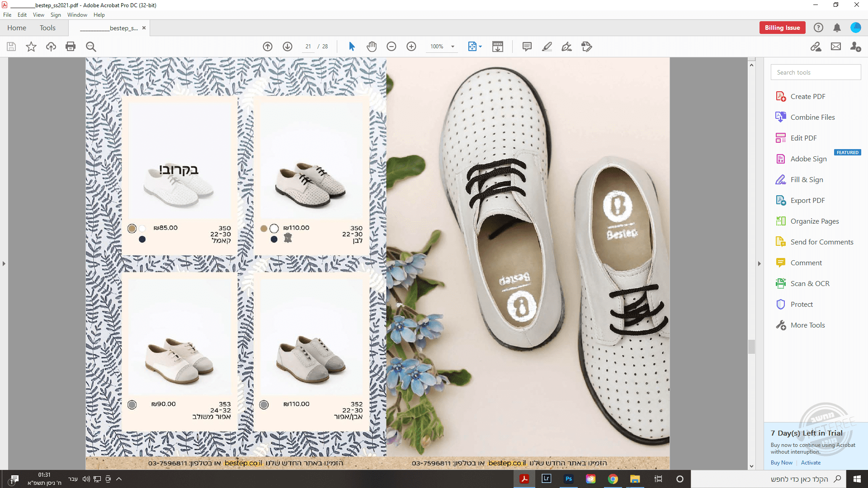
Task: Open the notifications bell
Action: (x=837, y=28)
